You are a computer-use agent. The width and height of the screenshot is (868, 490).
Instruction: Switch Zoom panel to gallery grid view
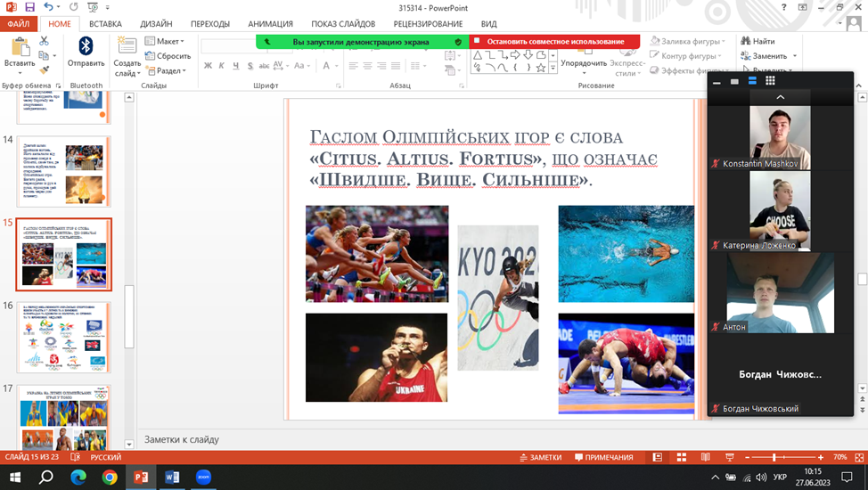point(770,81)
